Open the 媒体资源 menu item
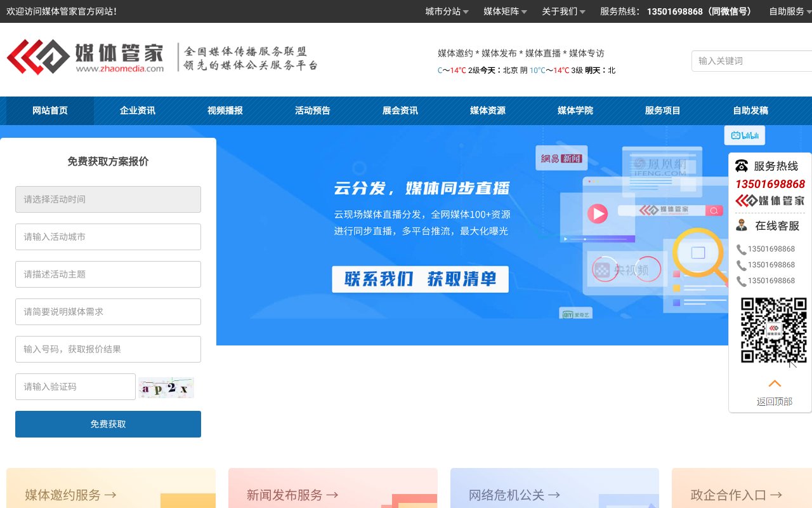The width and height of the screenshot is (812, 508). coord(488,110)
